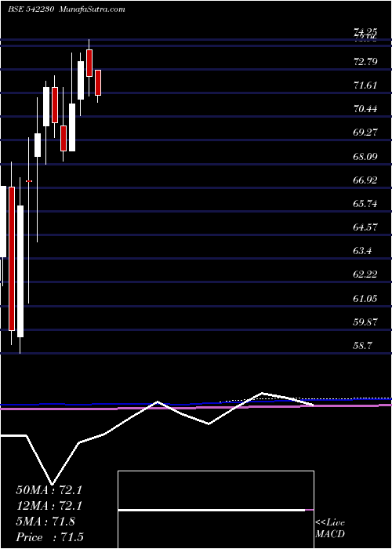This screenshot has height=549, width=392.
Task: Select the 69.27 price level label
Action: click(366, 133)
